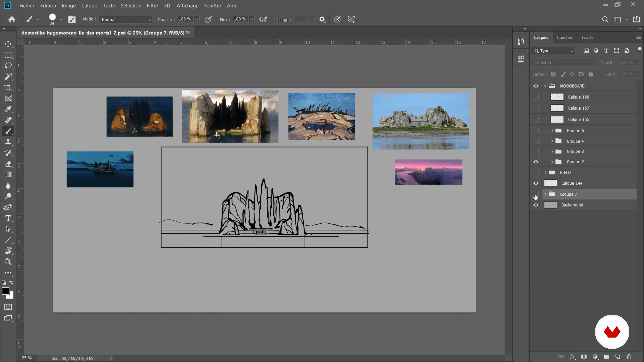Screen dimensions: 644x362
Task: Open the Share button
Action: 636,19
